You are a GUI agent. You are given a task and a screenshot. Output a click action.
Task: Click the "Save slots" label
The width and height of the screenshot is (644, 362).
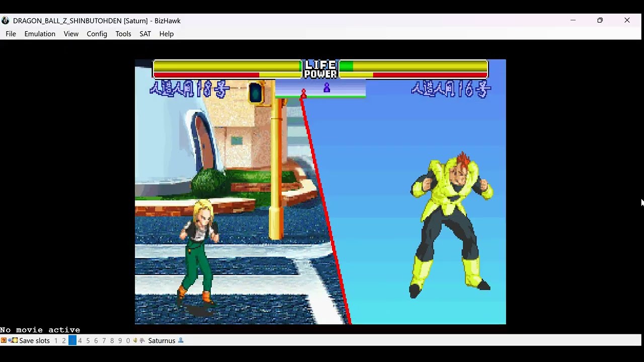(x=35, y=340)
